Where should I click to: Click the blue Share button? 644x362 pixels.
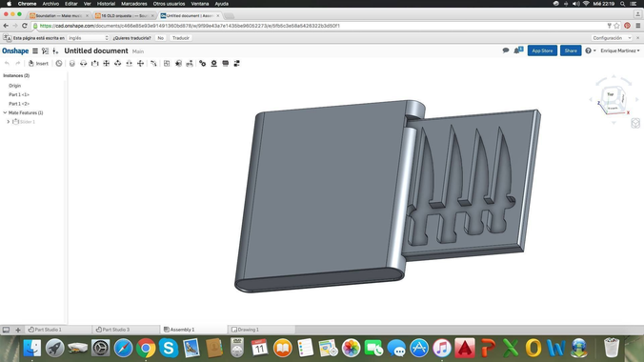point(571,50)
